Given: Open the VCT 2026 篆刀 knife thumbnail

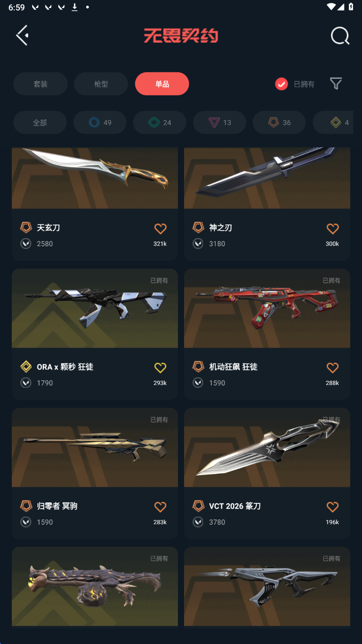Looking at the screenshot, I should coord(267,447).
